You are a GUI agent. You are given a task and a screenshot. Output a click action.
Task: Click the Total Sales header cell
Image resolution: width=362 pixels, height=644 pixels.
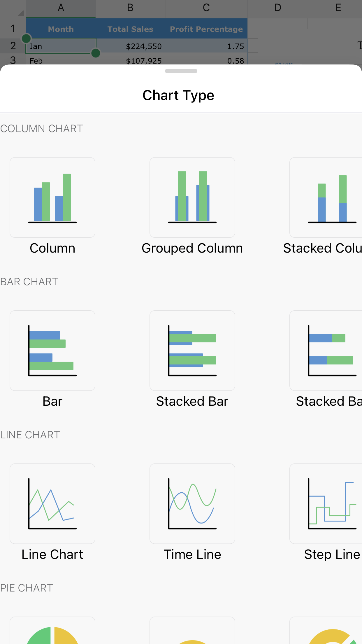[x=130, y=29]
